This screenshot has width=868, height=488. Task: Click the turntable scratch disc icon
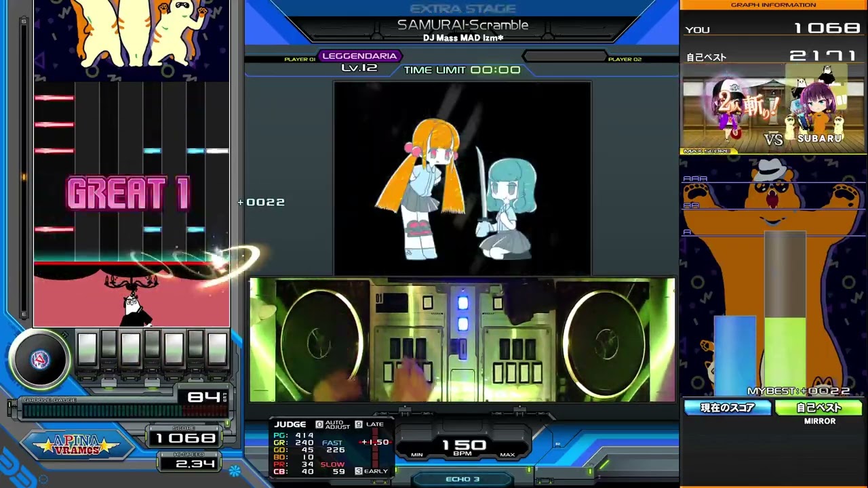39,361
